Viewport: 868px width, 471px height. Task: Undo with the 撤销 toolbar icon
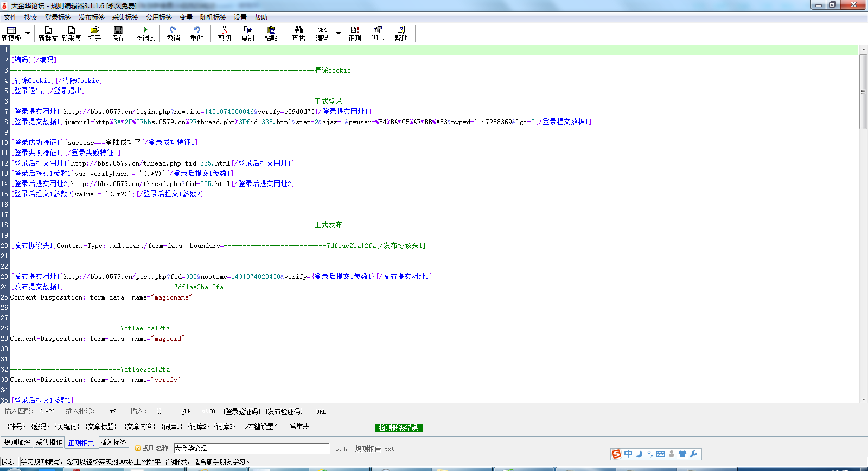pos(173,30)
